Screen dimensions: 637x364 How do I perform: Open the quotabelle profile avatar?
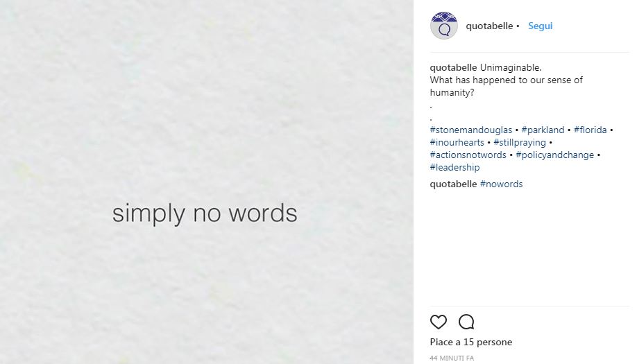(444, 26)
